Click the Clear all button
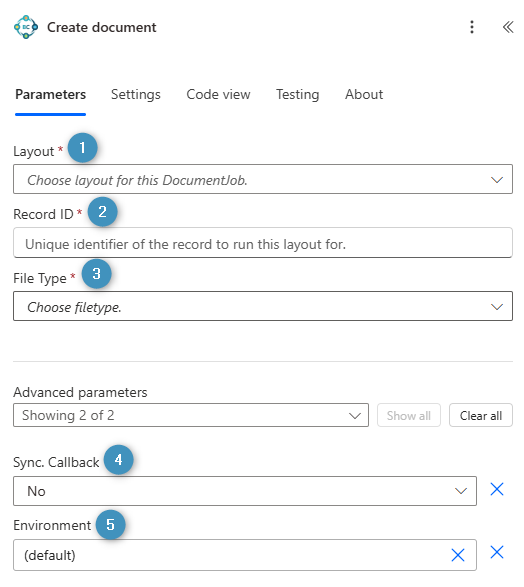Viewport: 524px width, 587px height. tap(481, 415)
